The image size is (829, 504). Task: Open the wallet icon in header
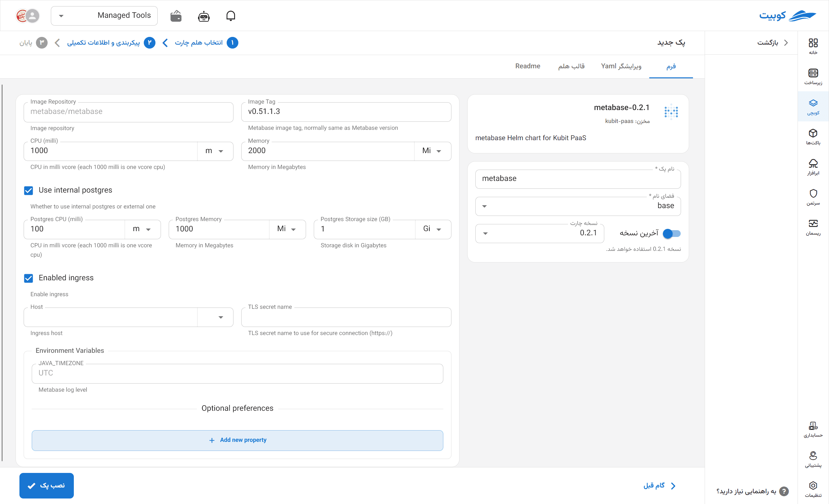click(x=176, y=16)
